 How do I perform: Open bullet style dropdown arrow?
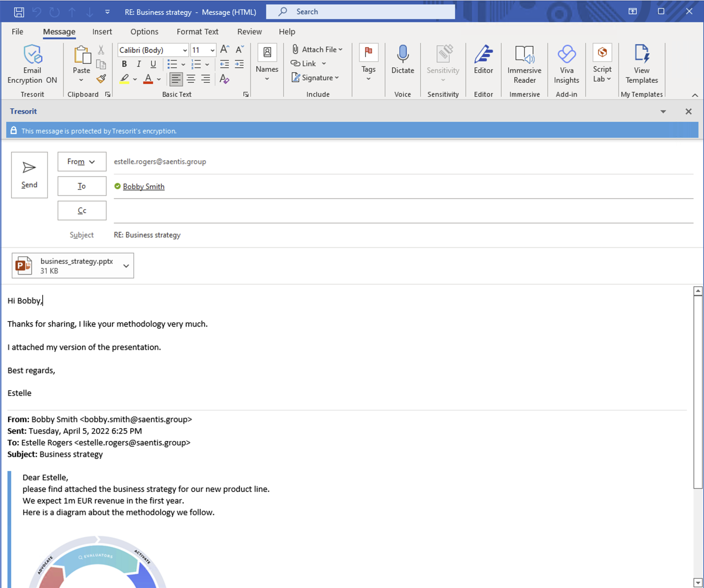[183, 64]
